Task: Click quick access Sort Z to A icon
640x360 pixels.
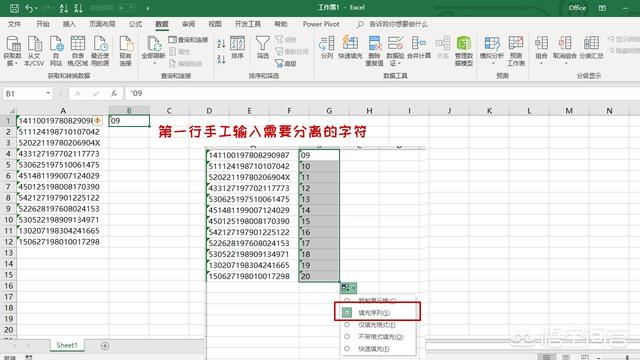Action: (78, 8)
